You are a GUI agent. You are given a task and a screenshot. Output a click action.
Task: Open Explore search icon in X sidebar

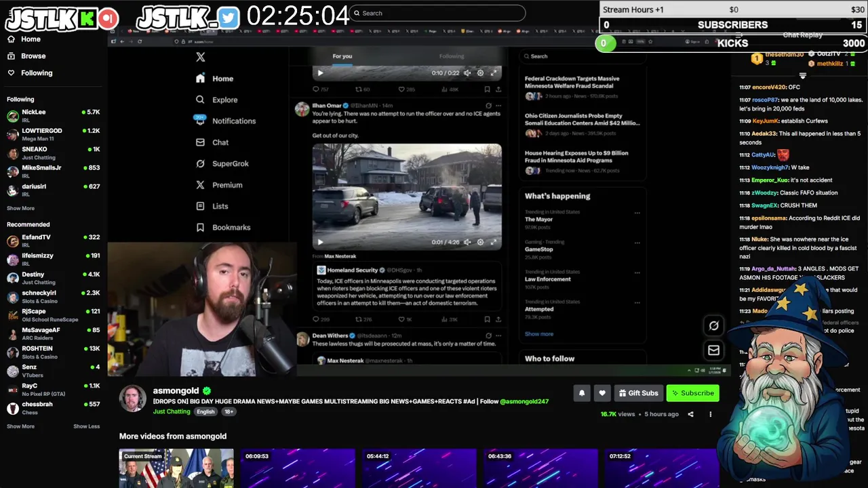point(200,100)
